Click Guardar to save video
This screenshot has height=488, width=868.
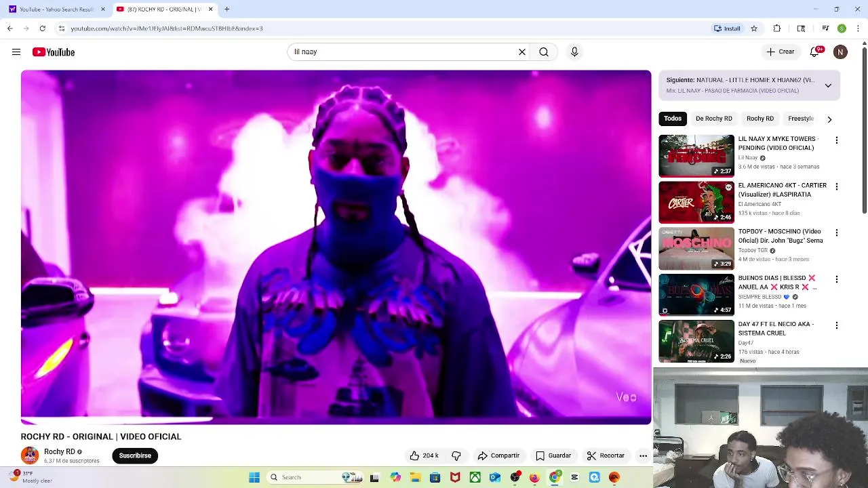click(553, 455)
